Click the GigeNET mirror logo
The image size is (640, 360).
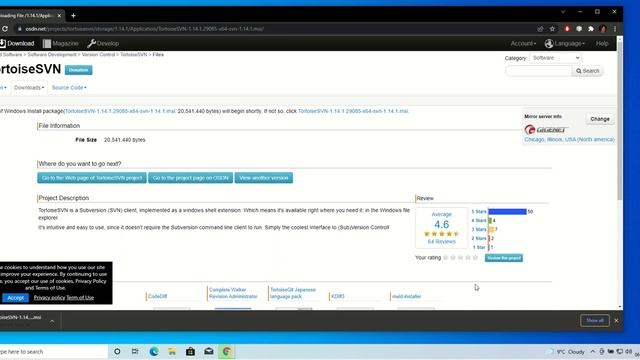(x=546, y=130)
